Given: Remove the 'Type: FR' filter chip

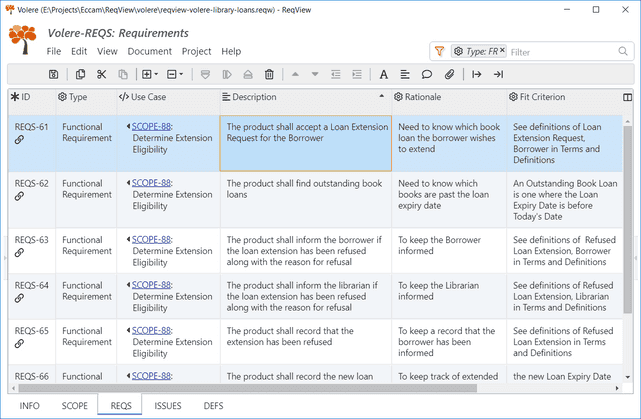Looking at the screenshot, I should pyautogui.click(x=502, y=50).
